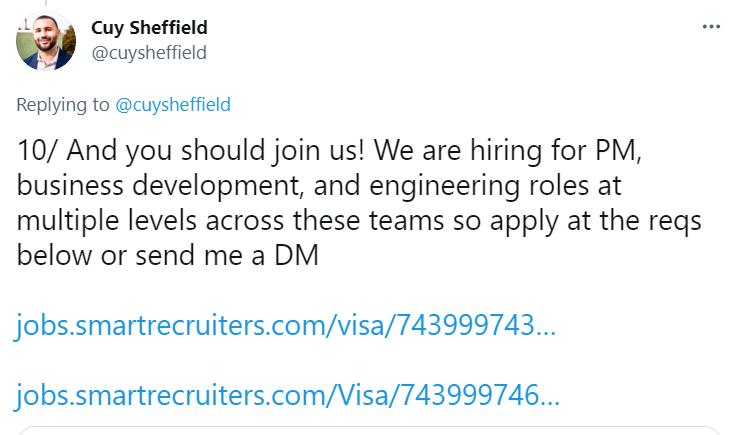
Task: Click the tweet line starting with 10/
Action: point(340,154)
